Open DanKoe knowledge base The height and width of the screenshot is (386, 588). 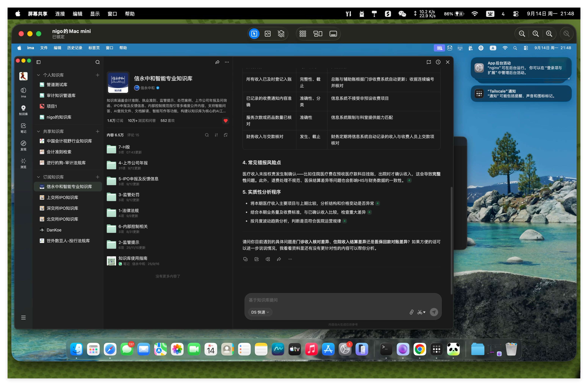click(x=68, y=230)
